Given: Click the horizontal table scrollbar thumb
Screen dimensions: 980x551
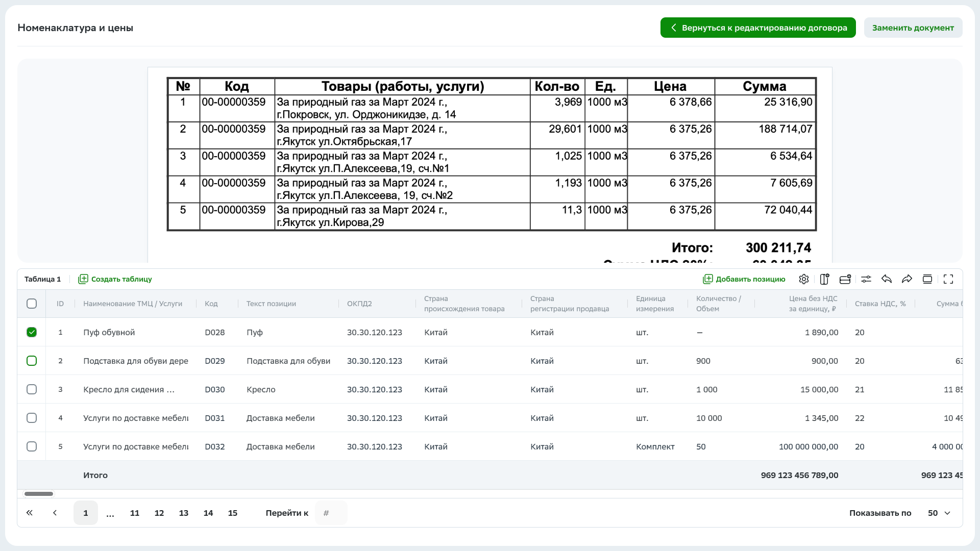Looking at the screenshot, I should tap(39, 494).
